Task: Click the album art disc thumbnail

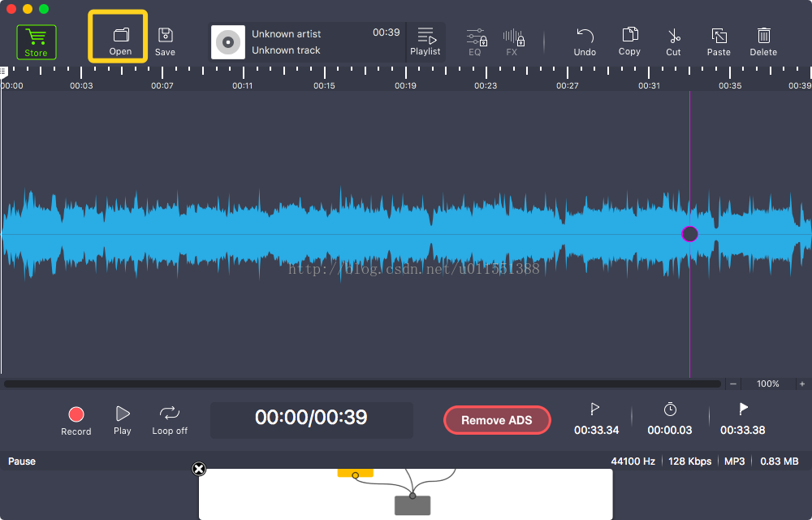Action: [x=228, y=42]
